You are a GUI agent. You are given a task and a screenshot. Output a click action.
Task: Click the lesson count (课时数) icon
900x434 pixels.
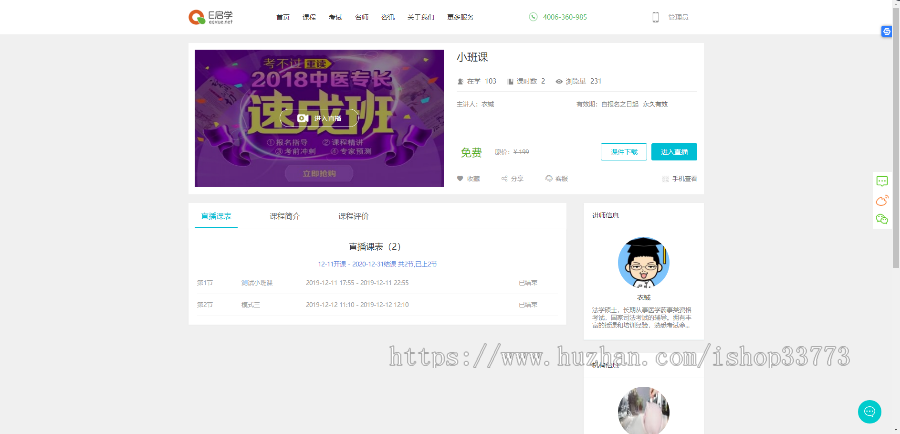coord(510,82)
